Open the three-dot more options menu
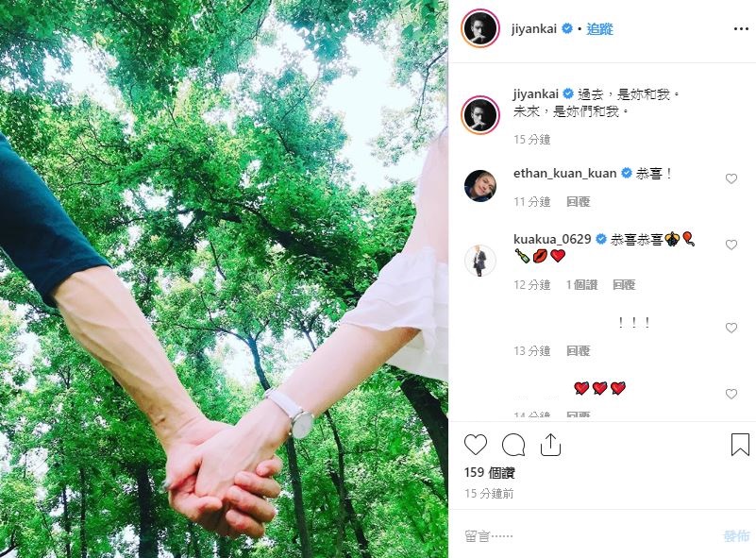This screenshot has width=756, height=558. tap(741, 29)
